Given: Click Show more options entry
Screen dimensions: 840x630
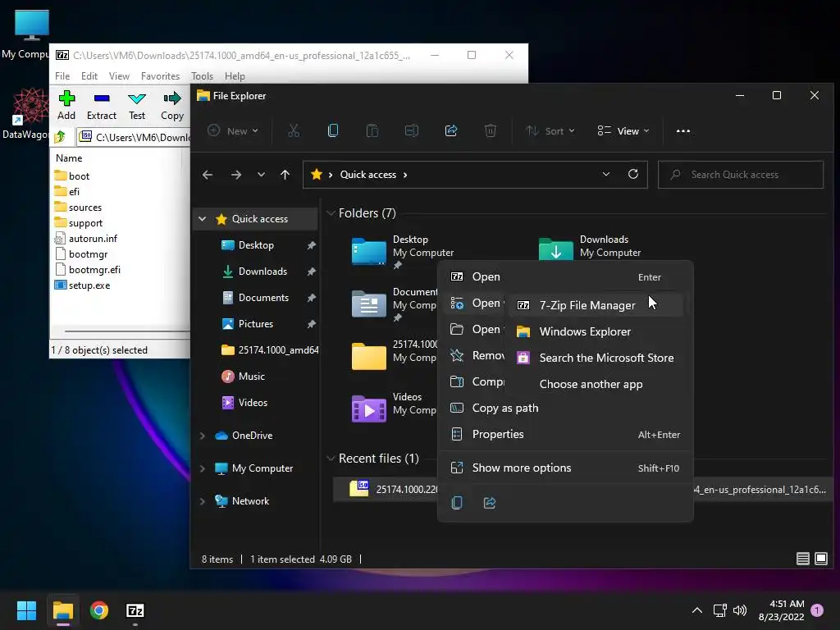Looking at the screenshot, I should (x=565, y=468).
